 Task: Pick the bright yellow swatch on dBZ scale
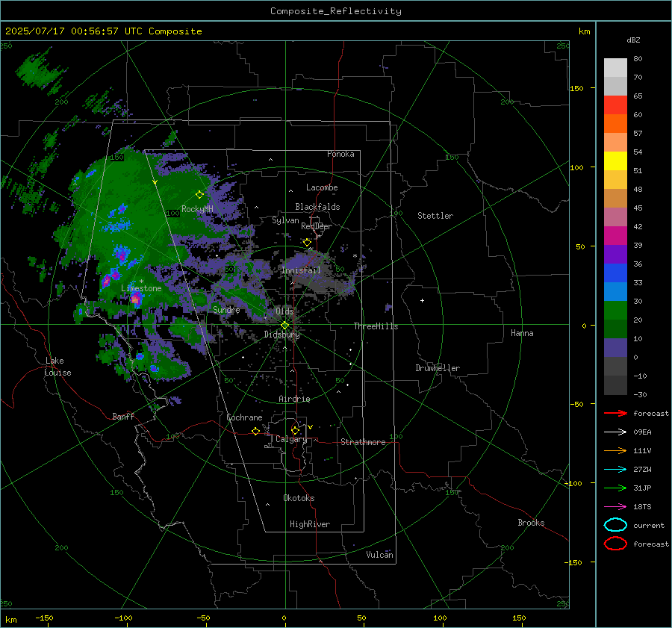[615, 161]
